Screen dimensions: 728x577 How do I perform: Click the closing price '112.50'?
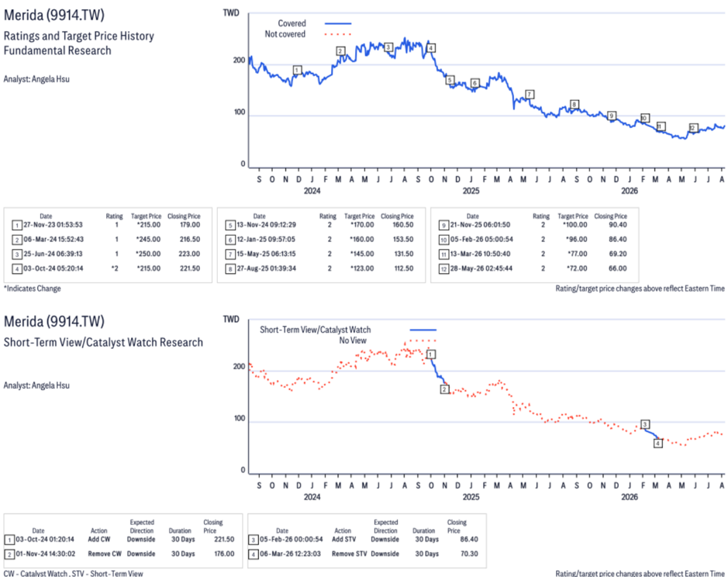point(403,268)
